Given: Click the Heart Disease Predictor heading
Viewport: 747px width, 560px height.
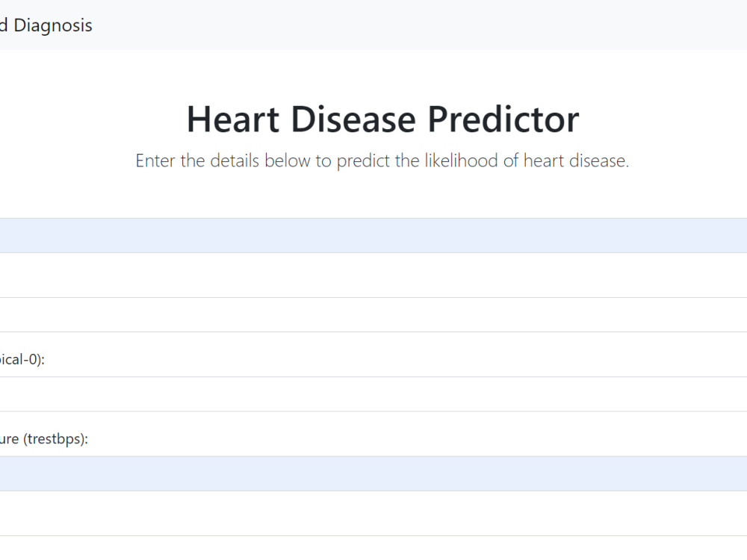Looking at the screenshot, I should point(382,119).
